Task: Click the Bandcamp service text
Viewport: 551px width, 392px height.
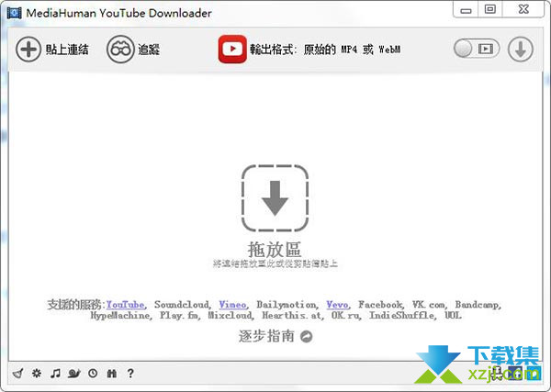Action: pos(478,305)
